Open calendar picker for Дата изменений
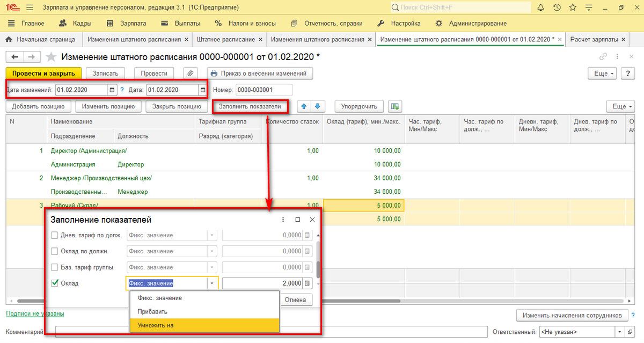Image resolution: width=644 pixels, height=343 pixels. click(x=112, y=90)
